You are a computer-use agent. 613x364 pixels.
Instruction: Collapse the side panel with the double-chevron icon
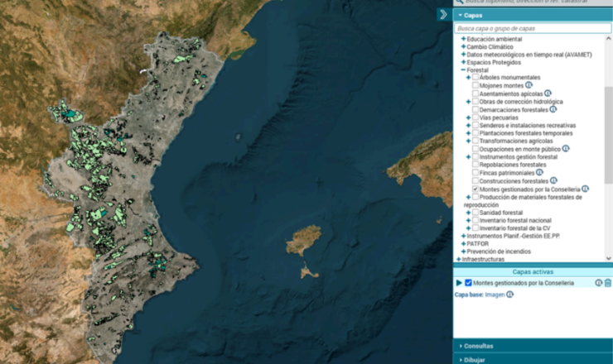pyautogui.click(x=444, y=15)
